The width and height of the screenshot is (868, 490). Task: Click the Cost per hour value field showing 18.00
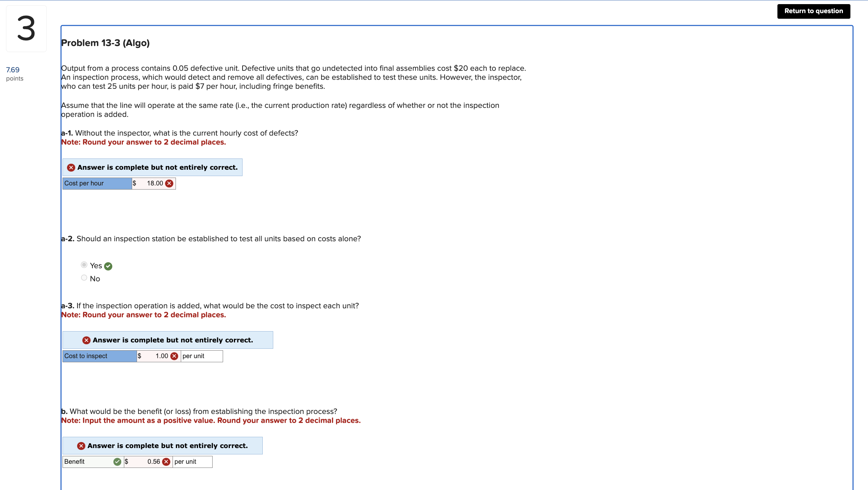coord(153,183)
